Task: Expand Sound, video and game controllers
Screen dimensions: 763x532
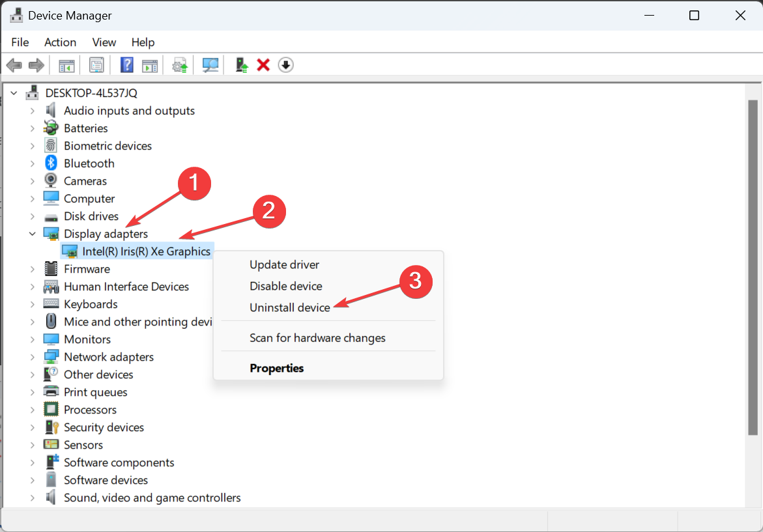Action: (x=33, y=498)
